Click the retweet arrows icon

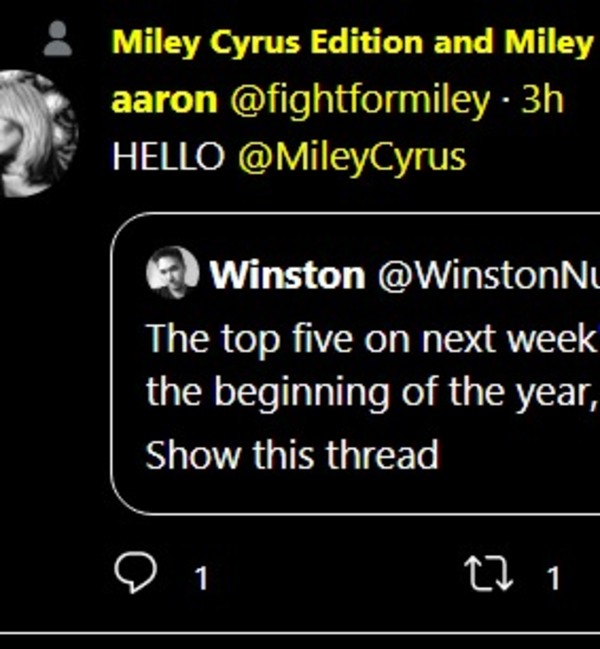click(488, 574)
